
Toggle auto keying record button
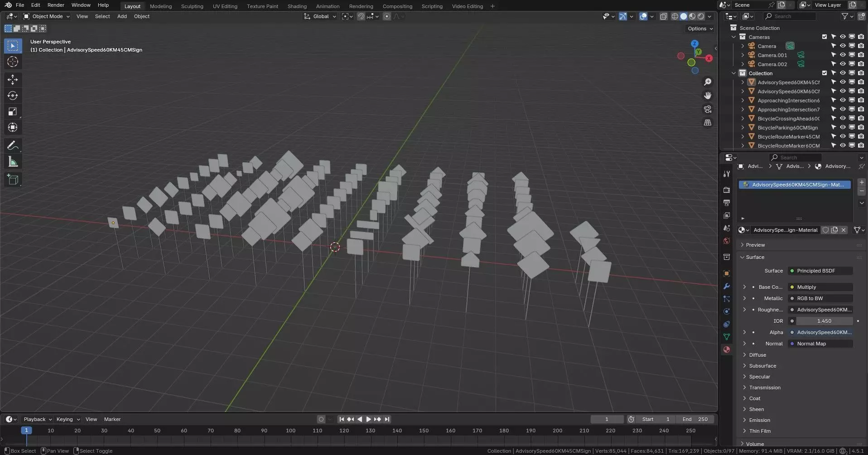(x=321, y=419)
